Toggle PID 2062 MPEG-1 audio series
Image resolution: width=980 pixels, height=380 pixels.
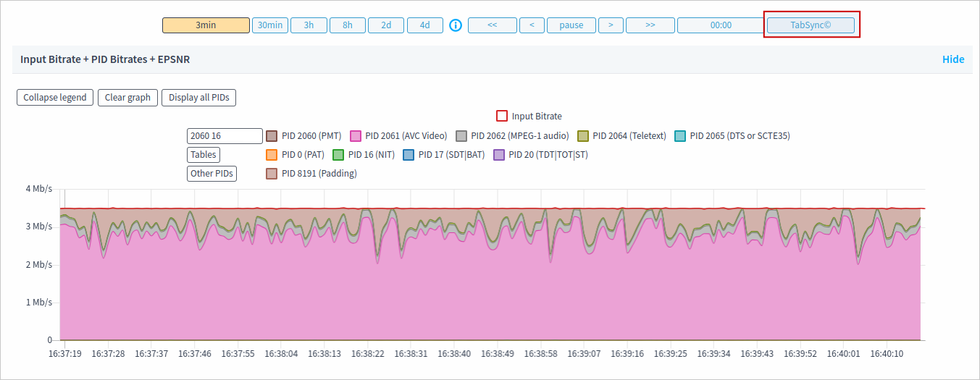(x=462, y=136)
